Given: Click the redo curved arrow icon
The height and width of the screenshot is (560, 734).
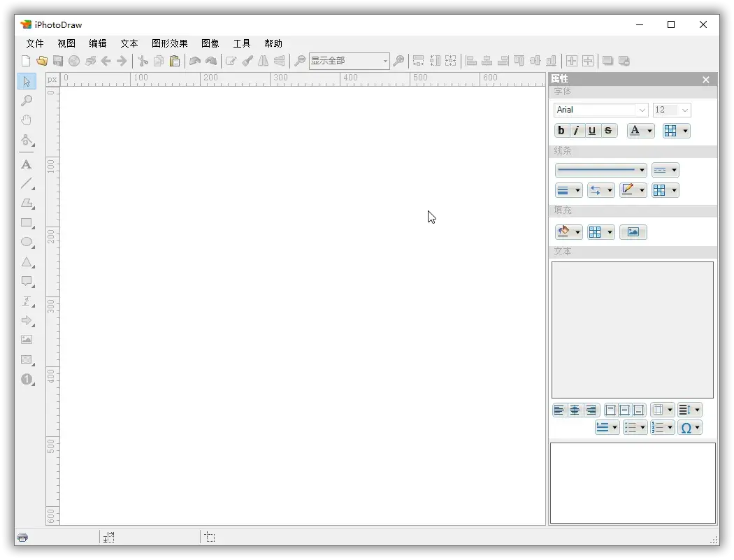Looking at the screenshot, I should [211, 61].
